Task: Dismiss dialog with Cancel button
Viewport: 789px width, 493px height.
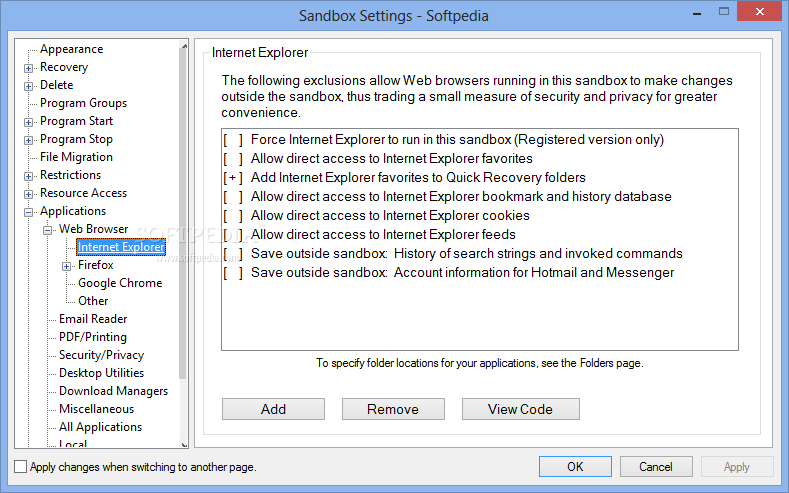Action: pyautogui.click(x=656, y=466)
